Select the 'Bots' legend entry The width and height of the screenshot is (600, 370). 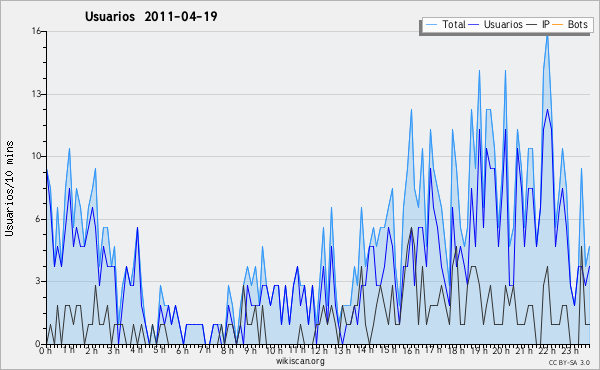pos(571,24)
